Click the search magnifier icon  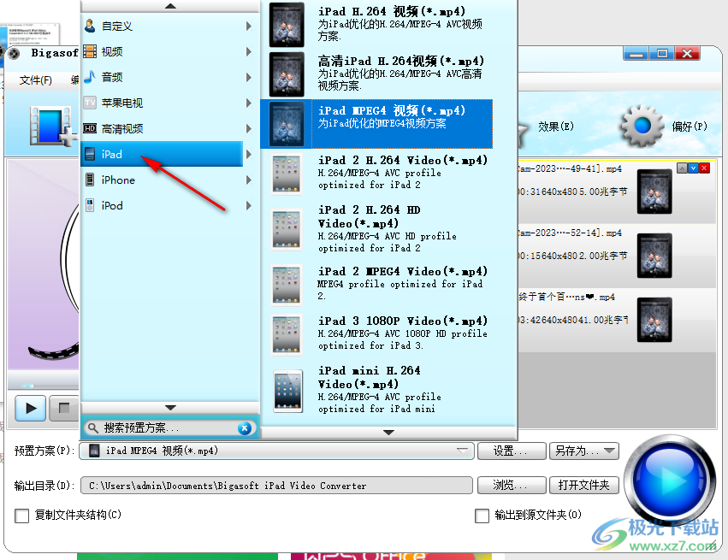[93, 427]
